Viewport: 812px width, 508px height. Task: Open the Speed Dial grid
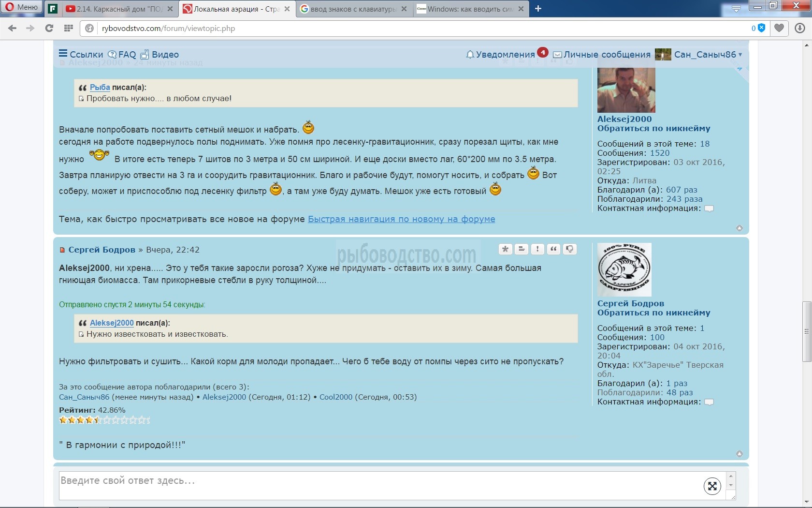point(68,29)
